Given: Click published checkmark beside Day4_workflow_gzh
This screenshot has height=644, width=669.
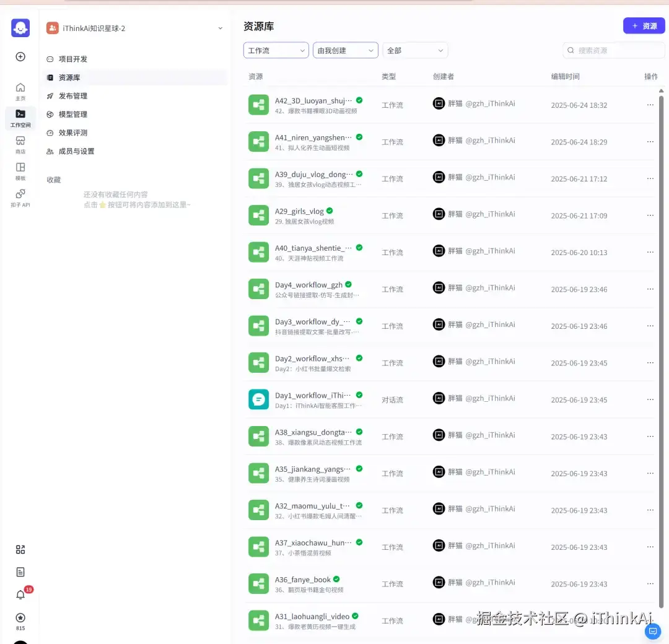Looking at the screenshot, I should [x=349, y=284].
